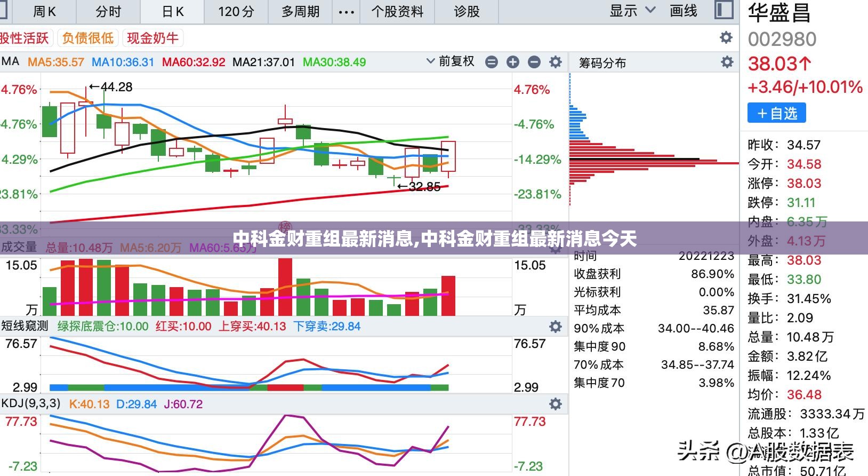Viewport: 868px width, 476px height.
Task: Select the 日K daily chart tab
Action: tap(173, 11)
